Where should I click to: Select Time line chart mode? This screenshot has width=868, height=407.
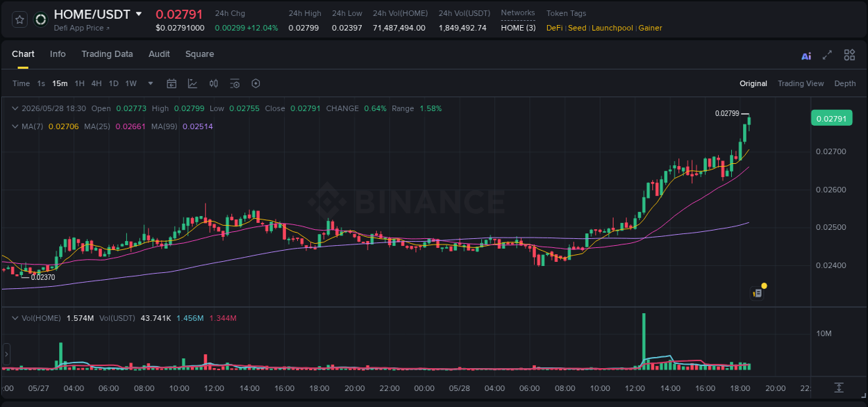point(21,83)
